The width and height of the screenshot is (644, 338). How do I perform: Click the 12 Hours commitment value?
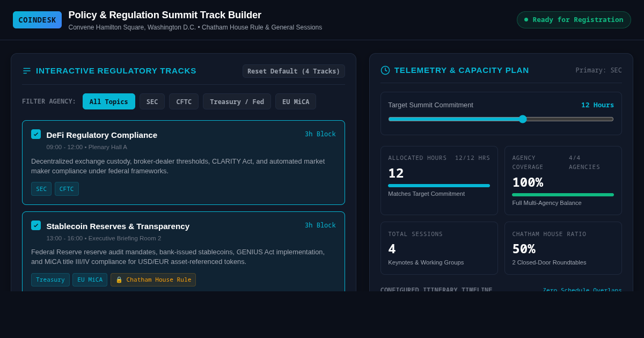(597, 105)
